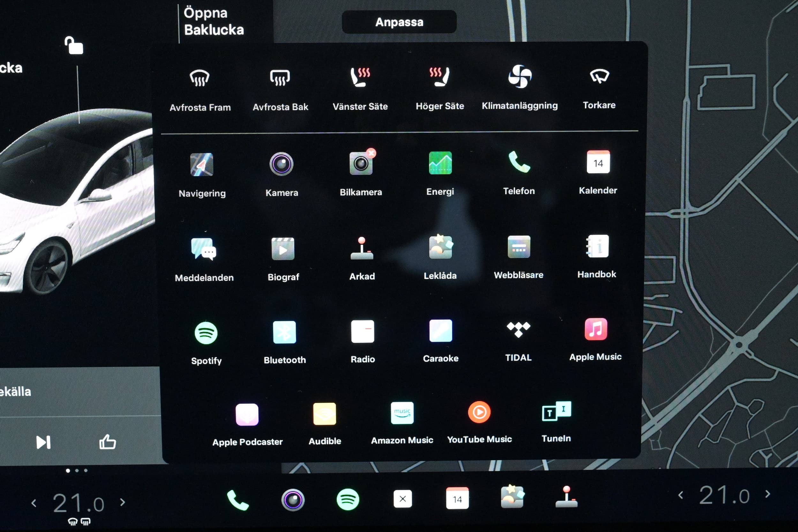798x532 pixels.
Task: Close app launcher with X dock button
Action: (403, 499)
